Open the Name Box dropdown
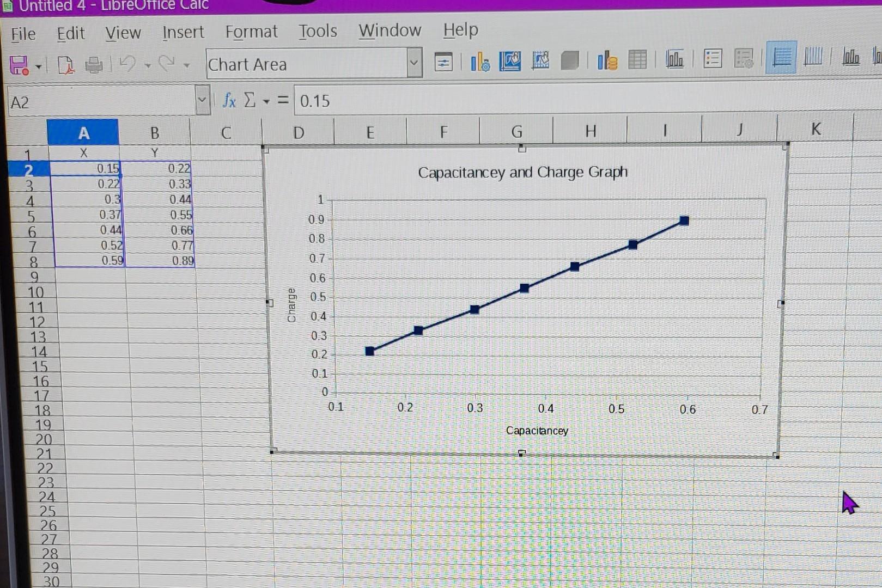This screenshot has width=882, height=588. pyautogui.click(x=203, y=100)
